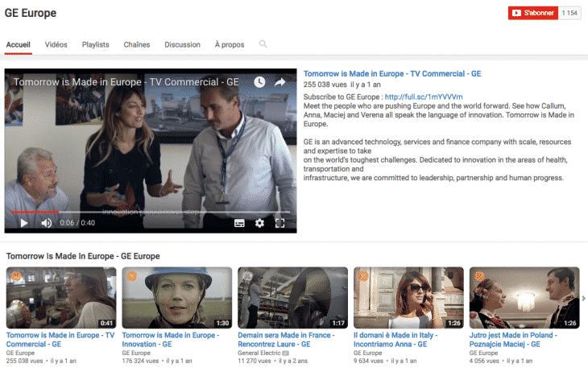Open the http://full.sc/1mYVVVm link
588x372 pixels.
[424, 97]
